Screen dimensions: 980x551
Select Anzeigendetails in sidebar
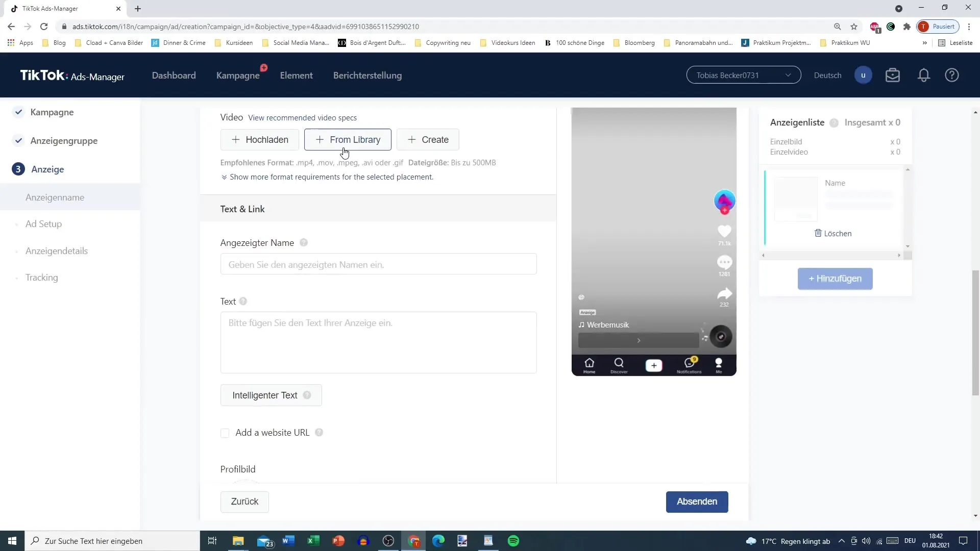coord(57,251)
